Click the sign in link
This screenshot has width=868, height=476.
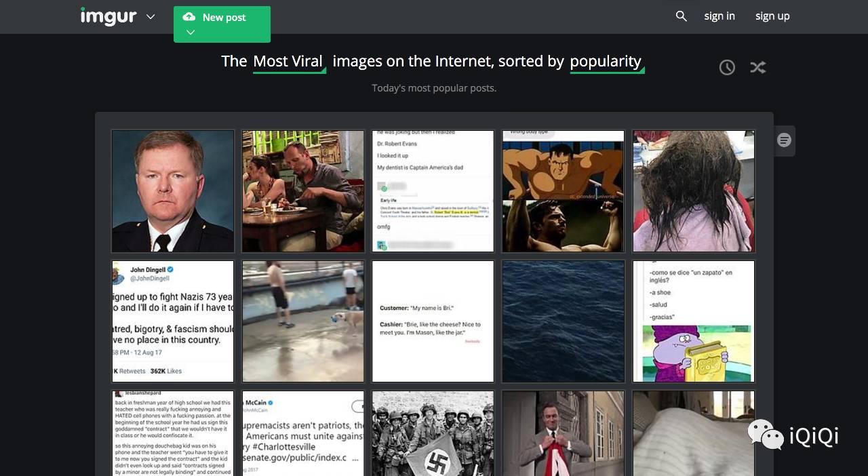tap(719, 16)
